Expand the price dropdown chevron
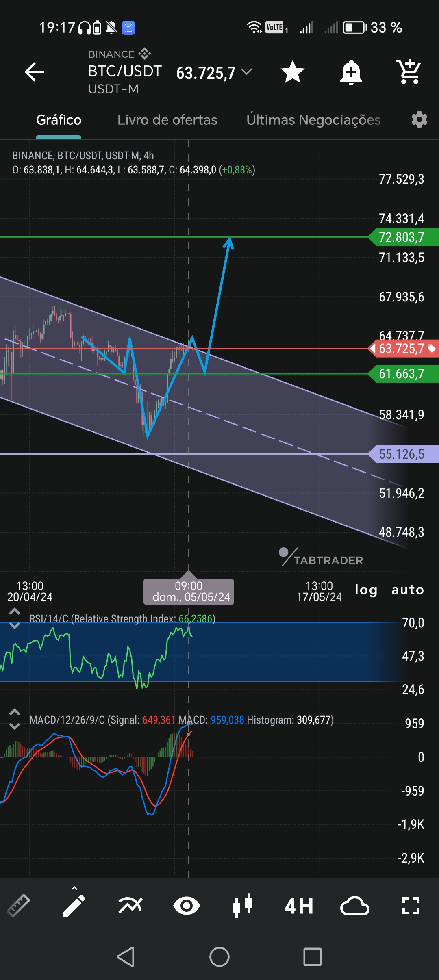This screenshot has height=980, width=439. pos(247,72)
